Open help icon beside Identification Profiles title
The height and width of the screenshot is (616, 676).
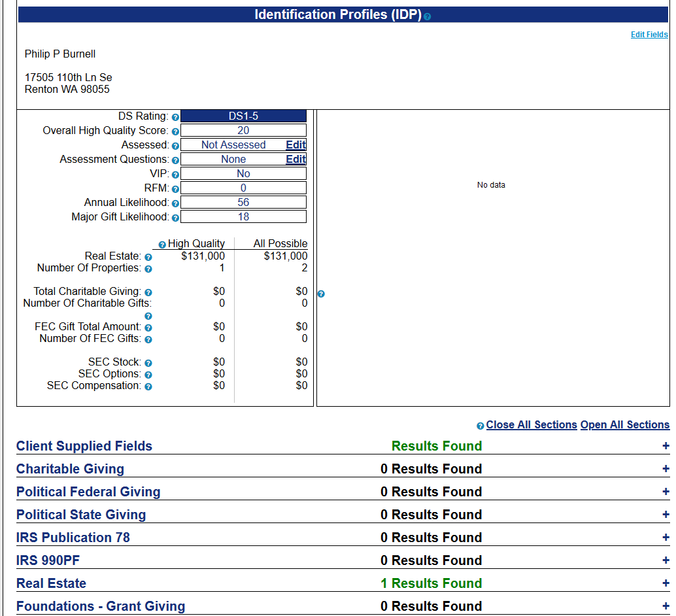point(427,16)
